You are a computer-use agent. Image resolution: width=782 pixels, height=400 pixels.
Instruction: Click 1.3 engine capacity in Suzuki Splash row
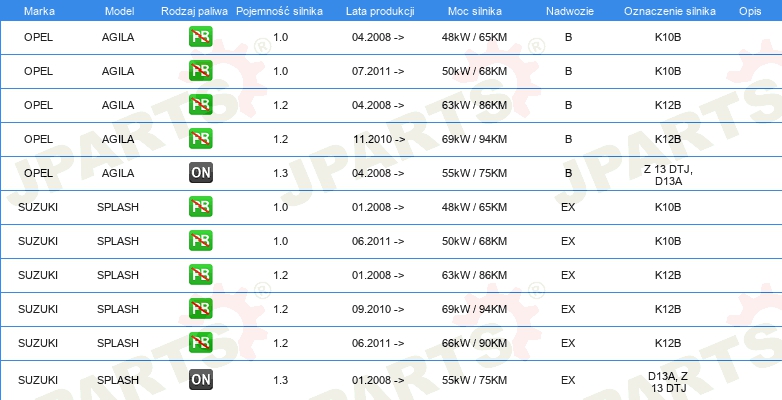pos(281,380)
